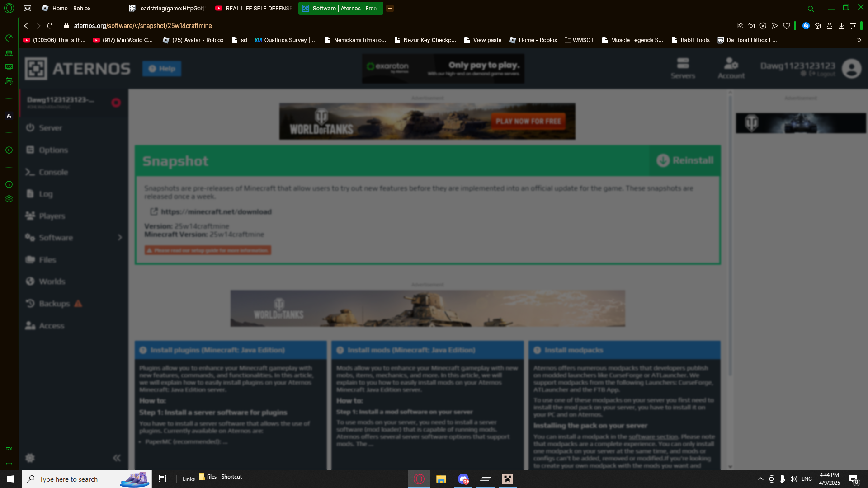The image size is (868, 488).
Task: Click the red setup guide warning button
Action: [208, 250]
